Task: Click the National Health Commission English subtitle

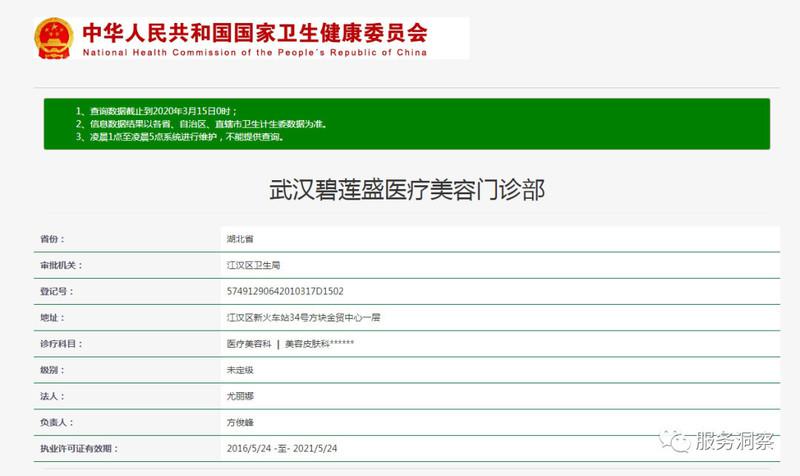Action: pos(254,52)
